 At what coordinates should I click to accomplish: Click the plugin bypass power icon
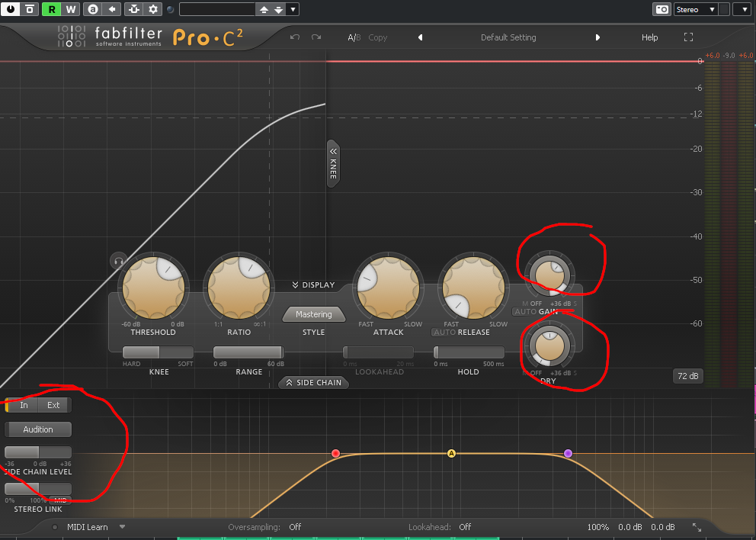tap(11, 9)
